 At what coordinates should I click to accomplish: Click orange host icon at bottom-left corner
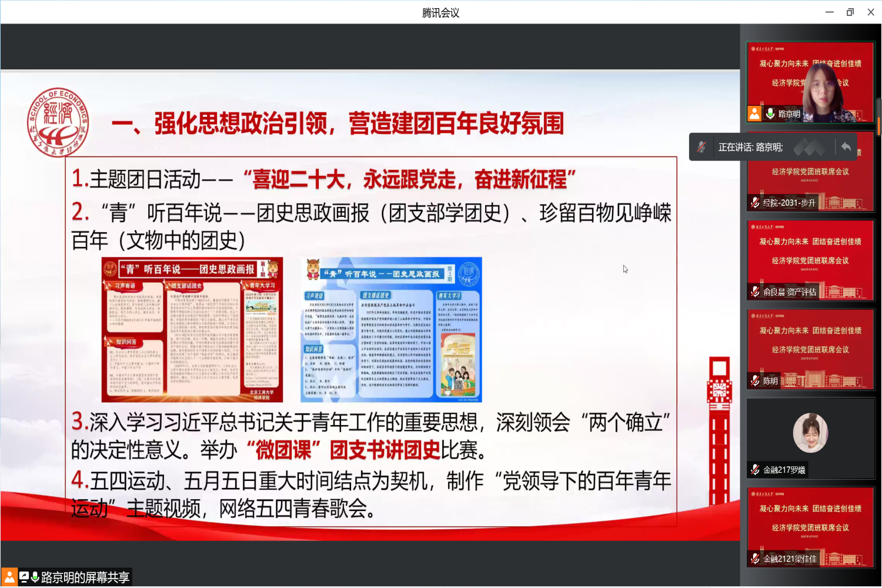pos(9,577)
